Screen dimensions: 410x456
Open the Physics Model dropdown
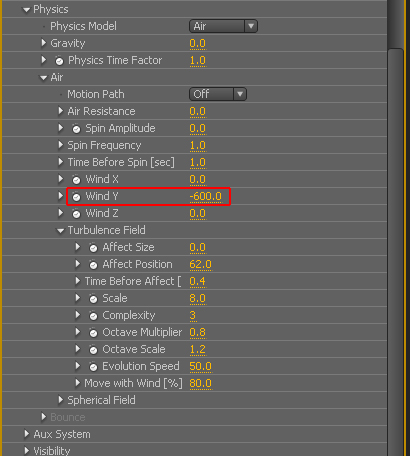223,26
